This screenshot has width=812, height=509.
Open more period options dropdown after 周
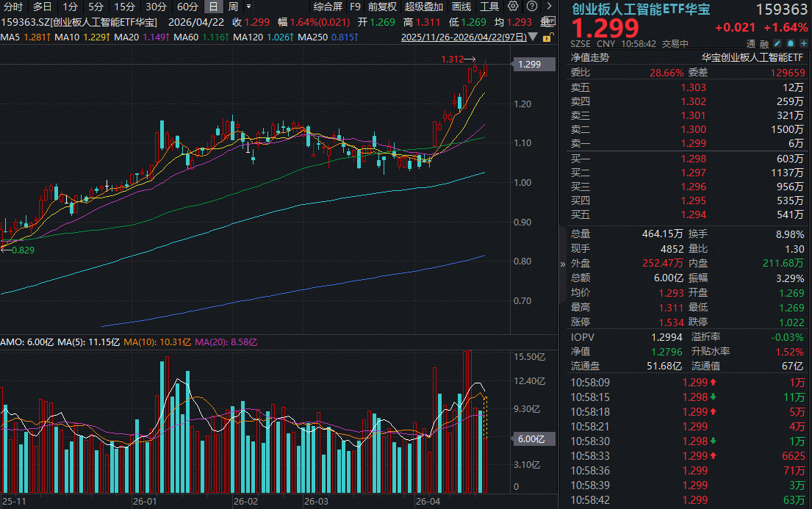[248, 7]
